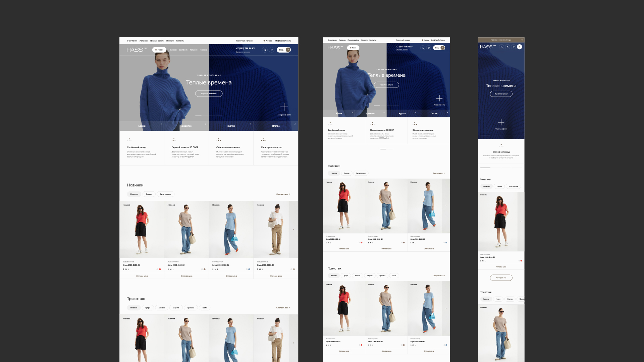Screen dimensions: 644x362
Task: Open Новости in desktop top menu
Action: 170,41
